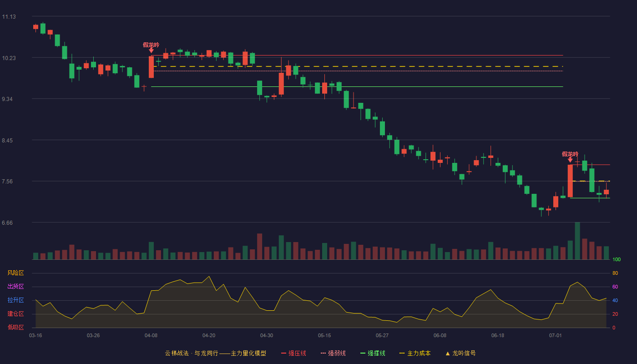Select the 出货区 zone label
637x364 pixels.
pos(15,287)
